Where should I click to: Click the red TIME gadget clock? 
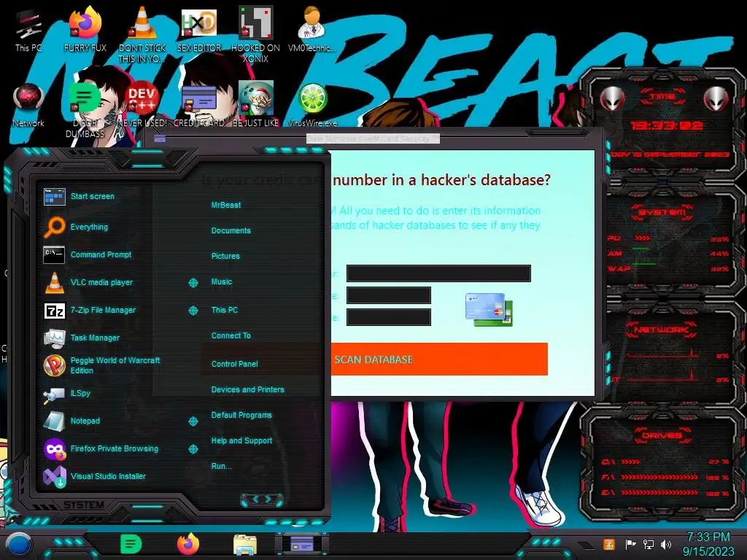(x=666, y=125)
